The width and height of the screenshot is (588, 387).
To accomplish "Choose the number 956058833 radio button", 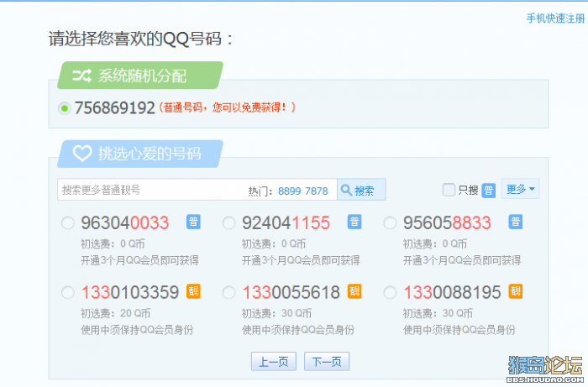I will coord(390,223).
